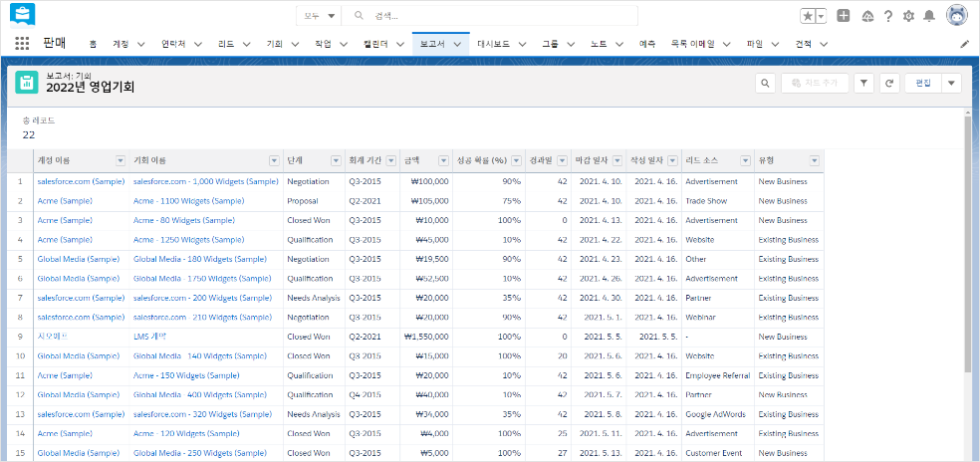Screen dimensions: 980x462
Task: Open Global Media - 180 Widgets (Sample) link
Action: click(x=200, y=259)
